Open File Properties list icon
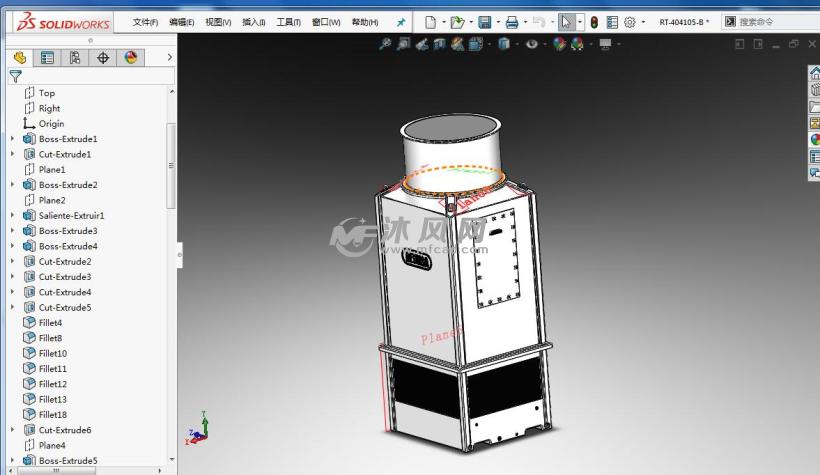820x475 pixels. [612, 22]
